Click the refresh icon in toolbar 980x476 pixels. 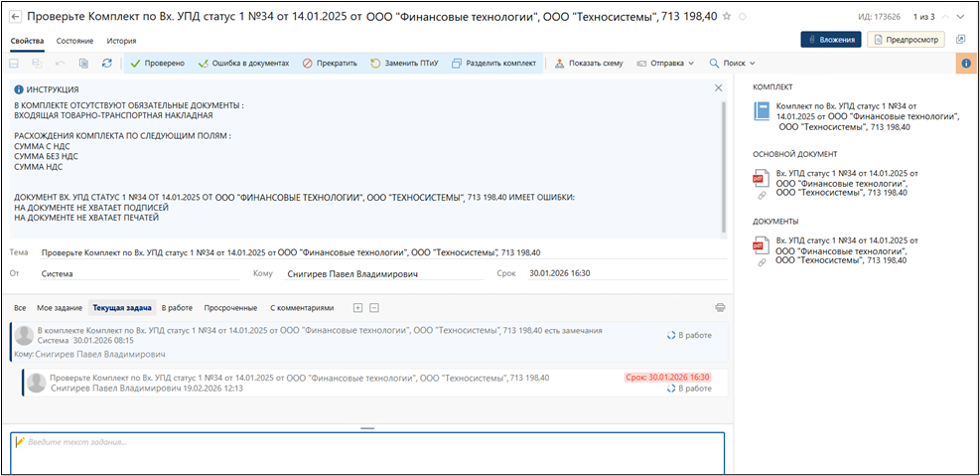click(106, 63)
